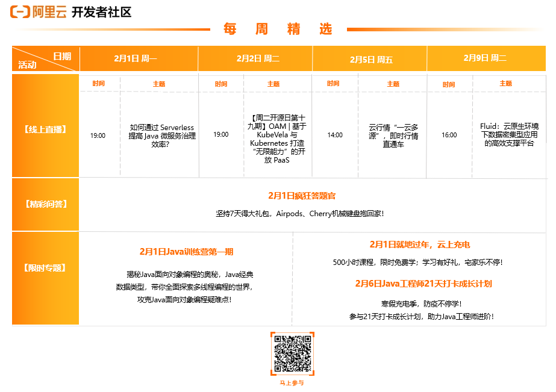Click the 主题 subheader under 2月9日
The width and height of the screenshot is (556, 392).
point(506,84)
